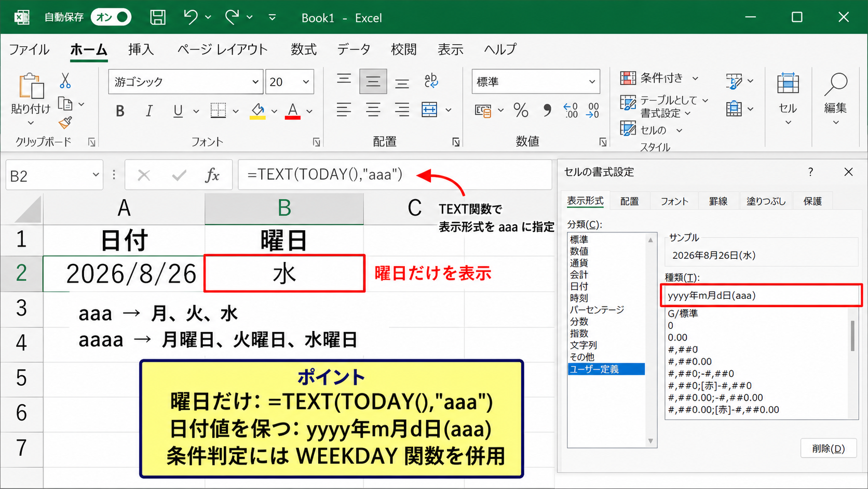This screenshot has width=868, height=489.
Task: Open the ヘルプ tab
Action: [500, 49]
